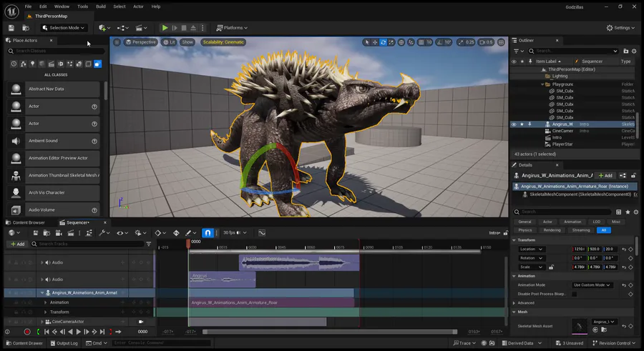644x351 pixels.
Task: Open the File menu
Action: pyautogui.click(x=28, y=6)
